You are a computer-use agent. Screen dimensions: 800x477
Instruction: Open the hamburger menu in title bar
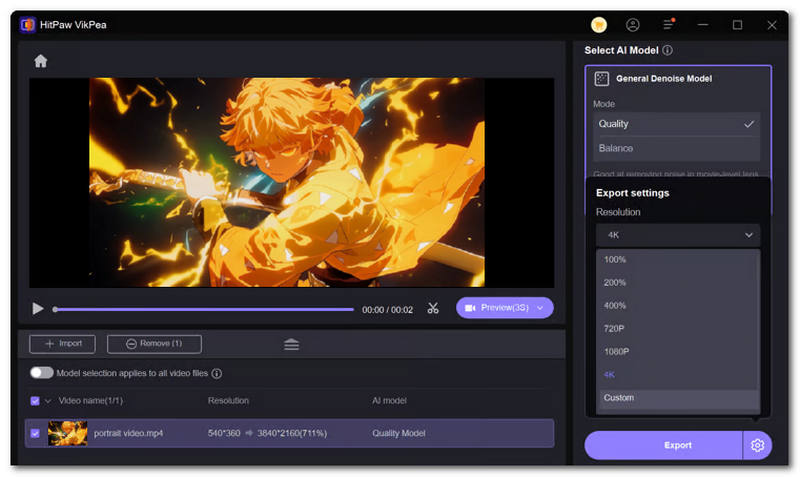tap(668, 25)
